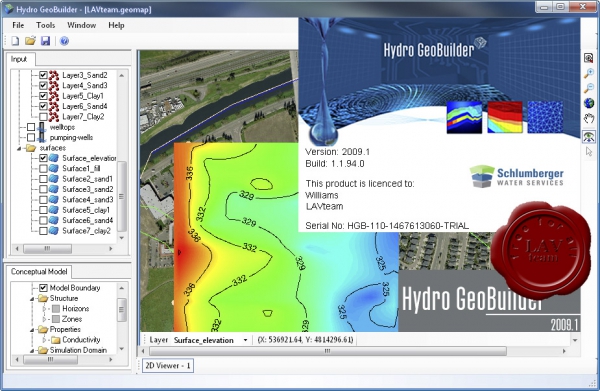Uncheck the Layer6_Sand4 checkbox
This screenshot has height=391, width=600.
43,106
